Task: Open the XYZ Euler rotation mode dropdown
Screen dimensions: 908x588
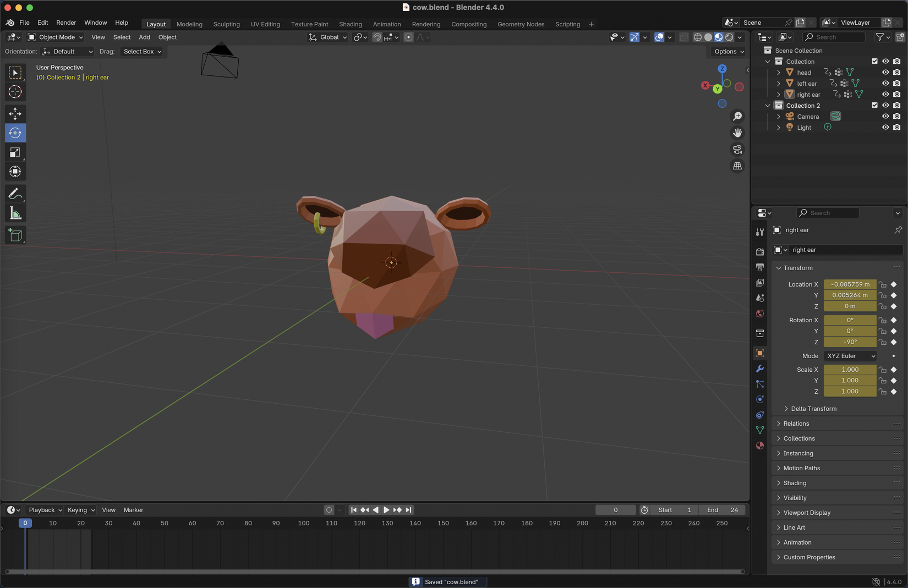Action: coord(850,356)
